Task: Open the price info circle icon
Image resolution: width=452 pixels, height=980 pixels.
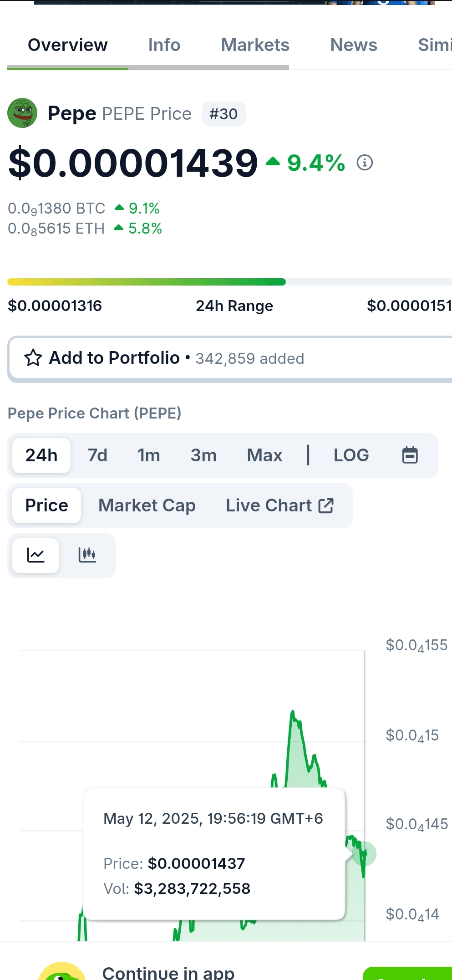Action: point(365,163)
